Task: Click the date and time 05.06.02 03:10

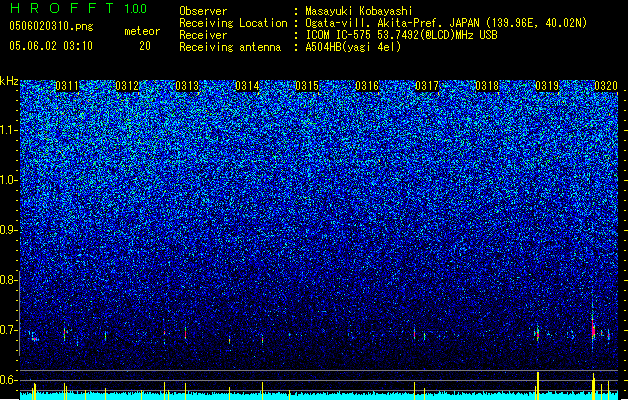Action: (51, 46)
